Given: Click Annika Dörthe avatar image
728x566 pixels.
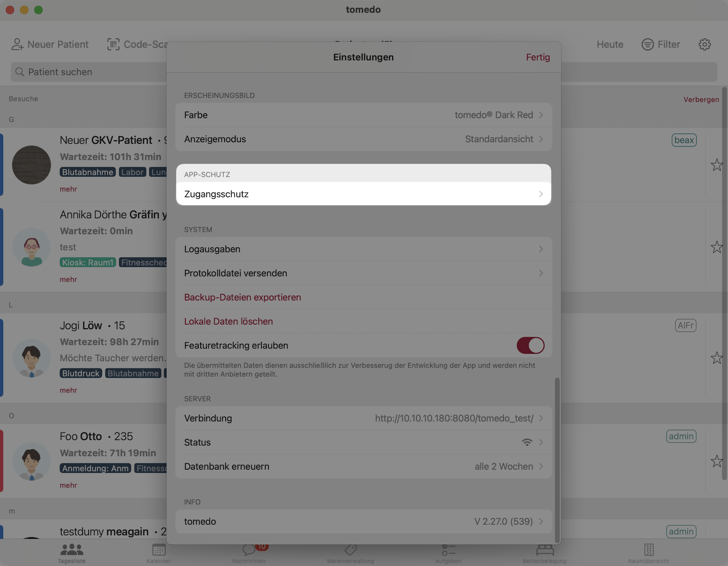Looking at the screenshot, I should coord(31,247).
